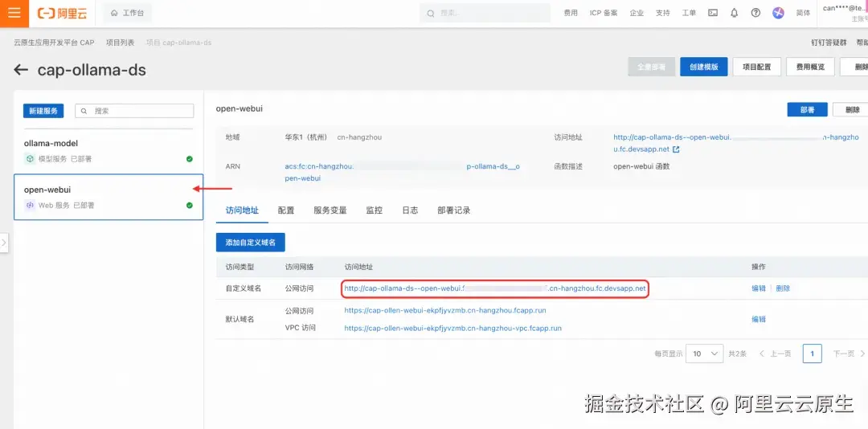The width and height of the screenshot is (868, 429).
Task: Click 编辑 for 自定义域名 row
Action: click(759, 288)
